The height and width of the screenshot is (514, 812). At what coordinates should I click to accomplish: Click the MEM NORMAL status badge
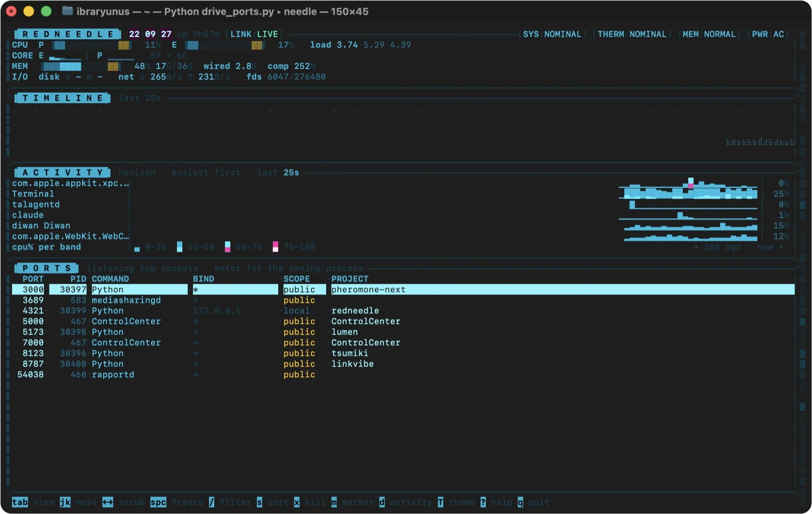(x=709, y=34)
